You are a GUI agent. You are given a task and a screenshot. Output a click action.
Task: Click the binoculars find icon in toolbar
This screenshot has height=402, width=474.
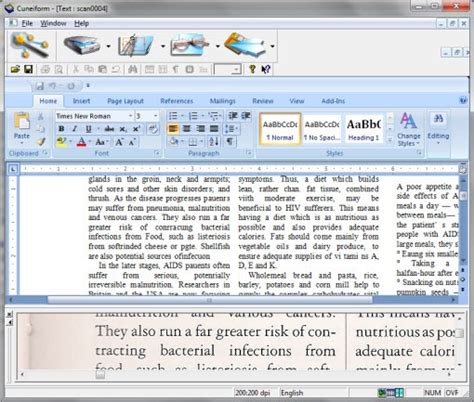coord(132,69)
